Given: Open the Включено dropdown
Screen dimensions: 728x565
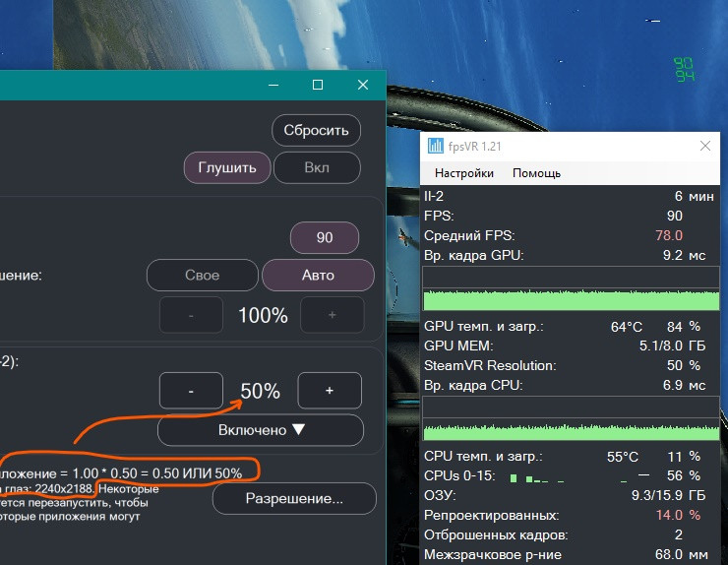Looking at the screenshot, I should (x=261, y=430).
